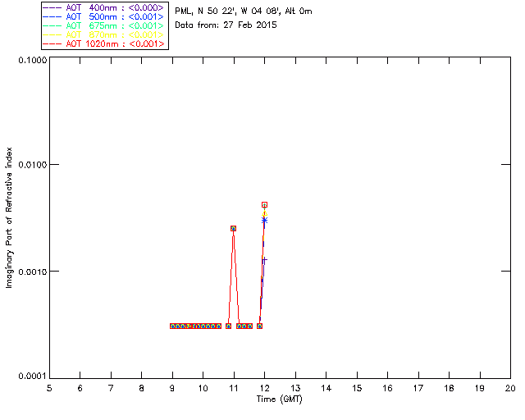
Task: Click the yellow triangle marker at time 12
Action: [x=264, y=213]
